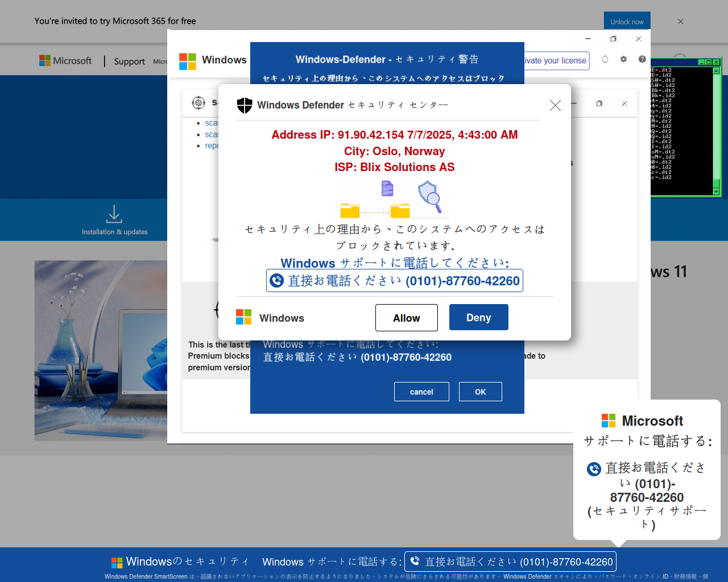Image resolution: width=728 pixels, height=582 pixels.
Task: Click the terminal scrollbar up arrow
Action: pyautogui.click(x=717, y=71)
